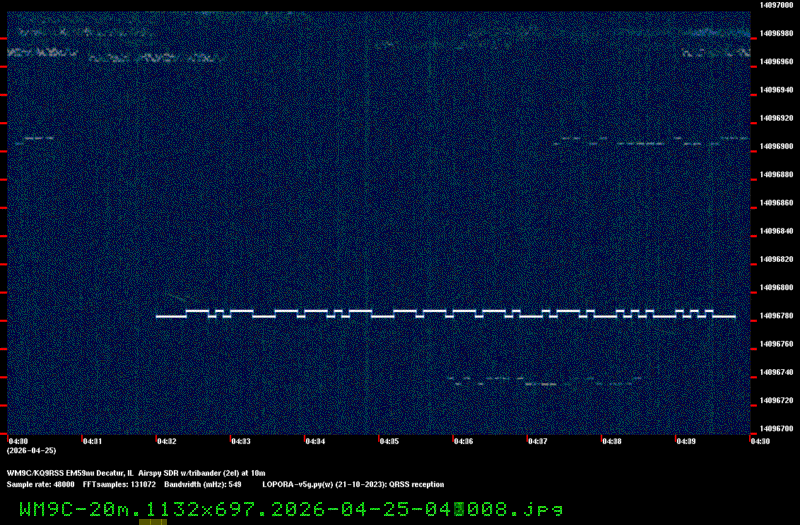Pick the 14096940 frequency scale value

click(x=777, y=90)
